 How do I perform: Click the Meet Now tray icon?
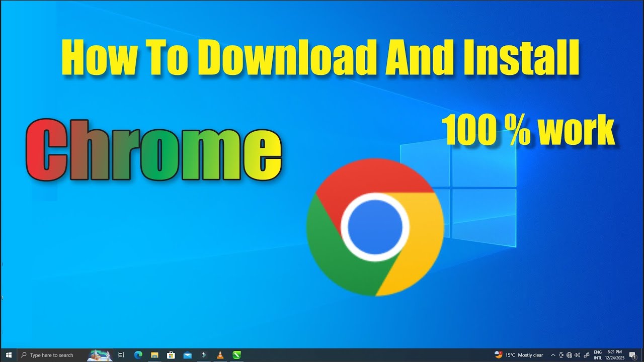click(x=561, y=355)
